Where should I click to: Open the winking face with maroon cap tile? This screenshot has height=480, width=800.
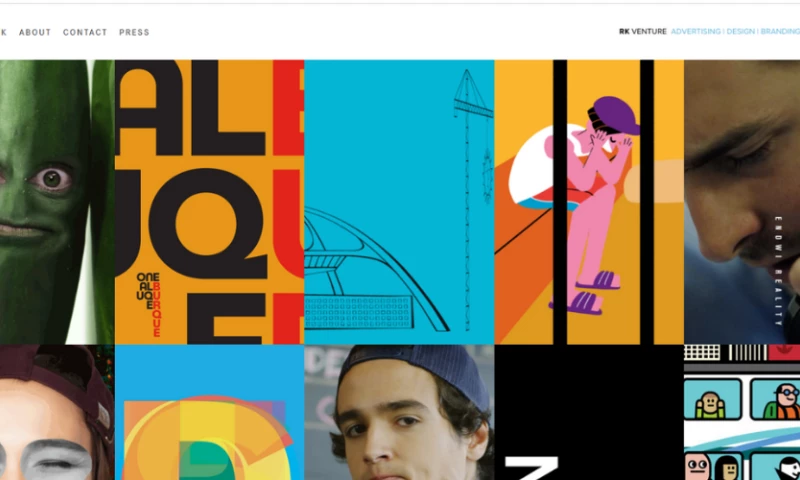57,412
